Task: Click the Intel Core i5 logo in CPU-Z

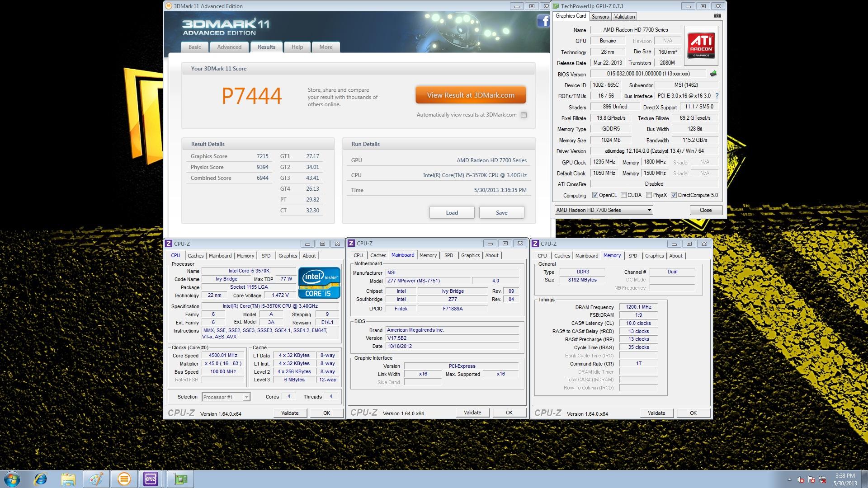Action: (319, 282)
